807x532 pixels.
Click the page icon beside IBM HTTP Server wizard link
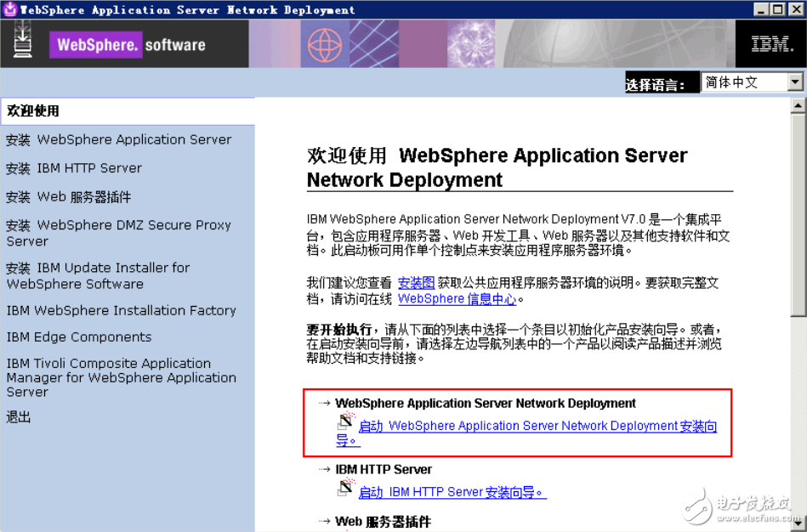tap(345, 491)
